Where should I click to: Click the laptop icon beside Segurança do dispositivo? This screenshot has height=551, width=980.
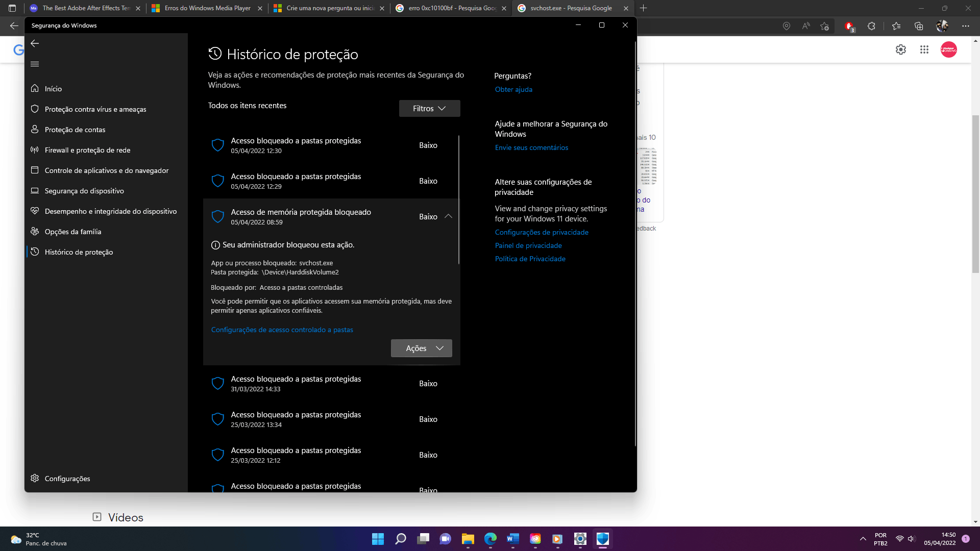tap(35, 190)
